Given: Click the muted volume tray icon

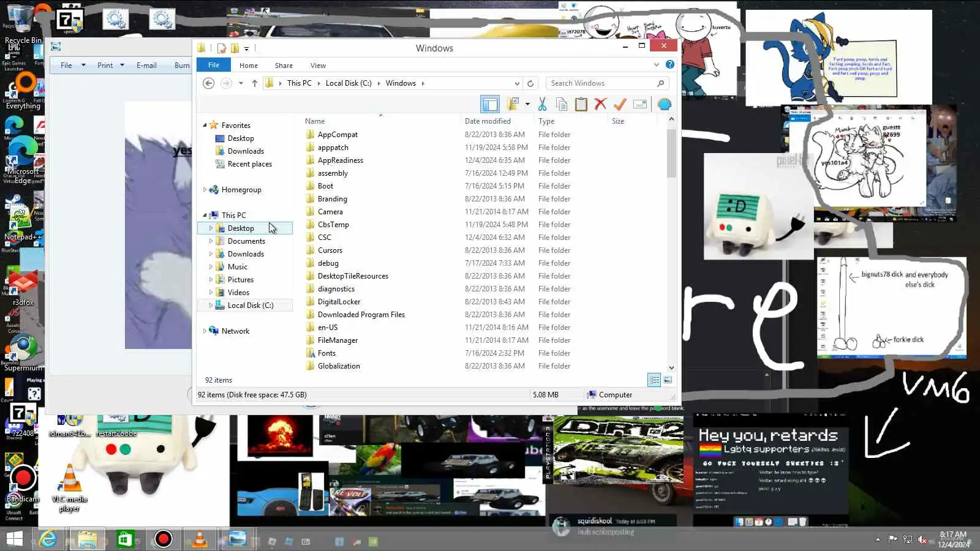Looking at the screenshot, I should 922,539.
